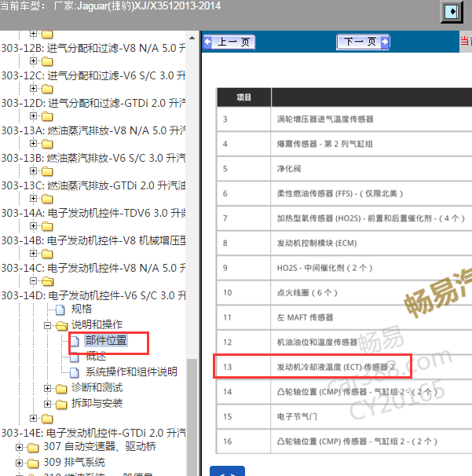Click row 3 涡轮增压器进气温度传感器
The height and width of the screenshot is (476, 472).
point(344,119)
